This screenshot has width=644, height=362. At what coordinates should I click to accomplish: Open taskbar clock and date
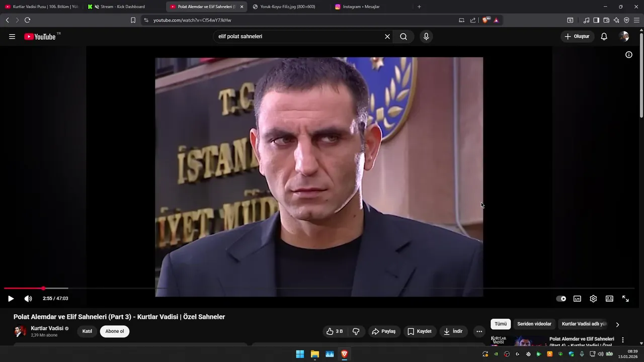click(628, 354)
